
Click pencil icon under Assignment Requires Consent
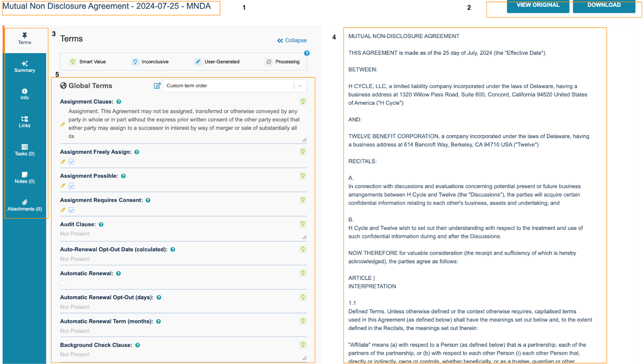coord(63,210)
